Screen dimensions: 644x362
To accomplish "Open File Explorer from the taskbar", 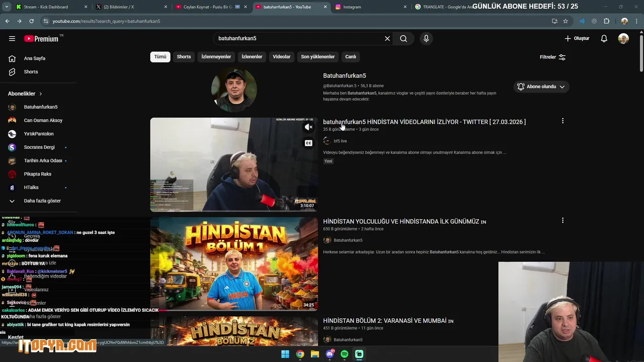I will (315, 354).
